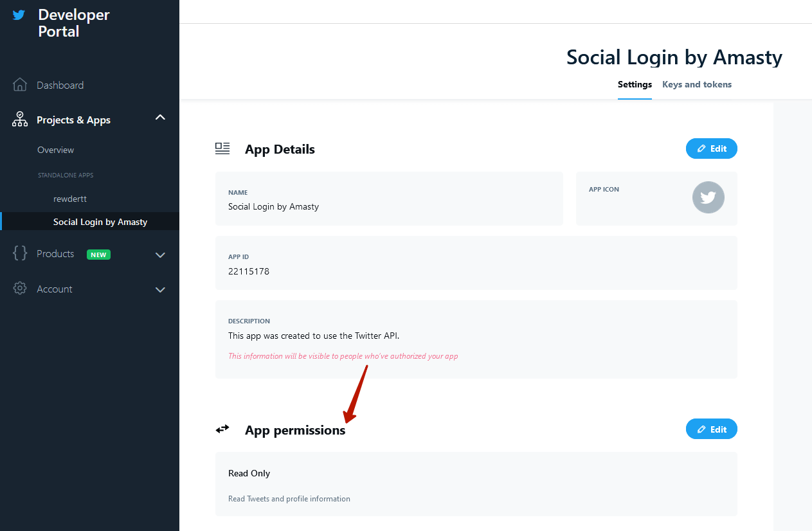Image resolution: width=812 pixels, height=531 pixels.
Task: Click the App permissions heading
Action: 295,430
